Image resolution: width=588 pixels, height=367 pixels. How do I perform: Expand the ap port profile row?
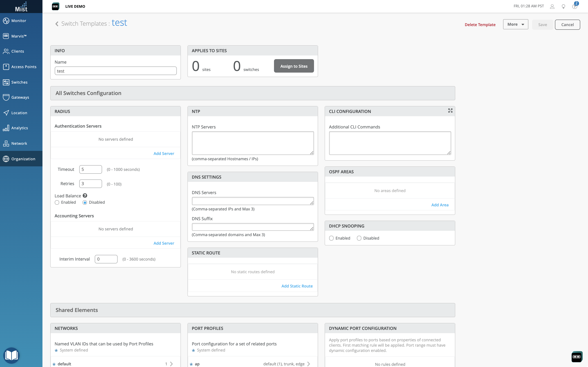tap(308, 364)
